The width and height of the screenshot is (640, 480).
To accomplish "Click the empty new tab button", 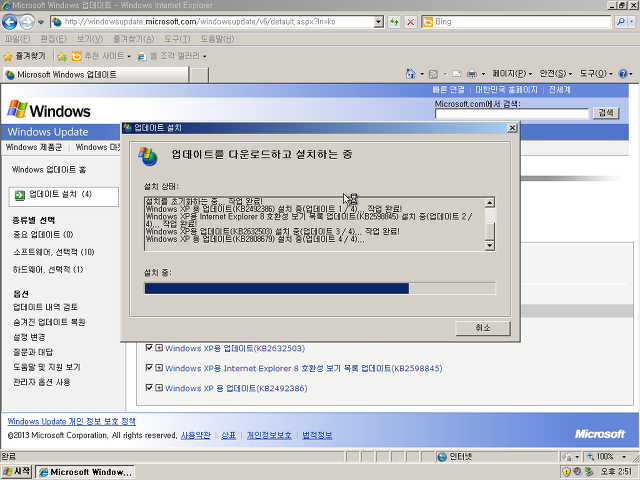I will click(200, 75).
